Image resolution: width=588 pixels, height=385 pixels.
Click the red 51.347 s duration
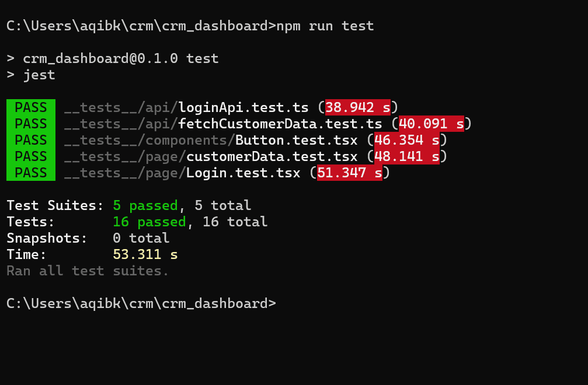[349, 173]
